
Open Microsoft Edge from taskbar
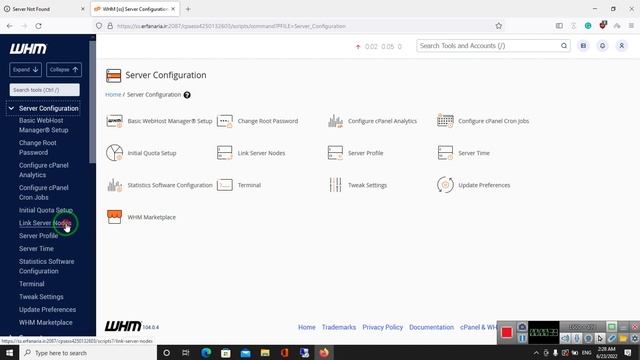(x=206, y=353)
